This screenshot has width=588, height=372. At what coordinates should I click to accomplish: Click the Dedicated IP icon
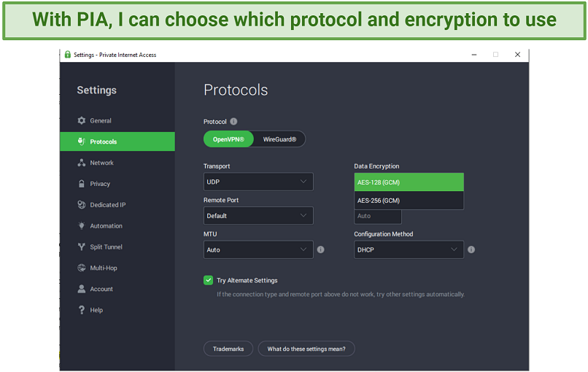(x=82, y=205)
